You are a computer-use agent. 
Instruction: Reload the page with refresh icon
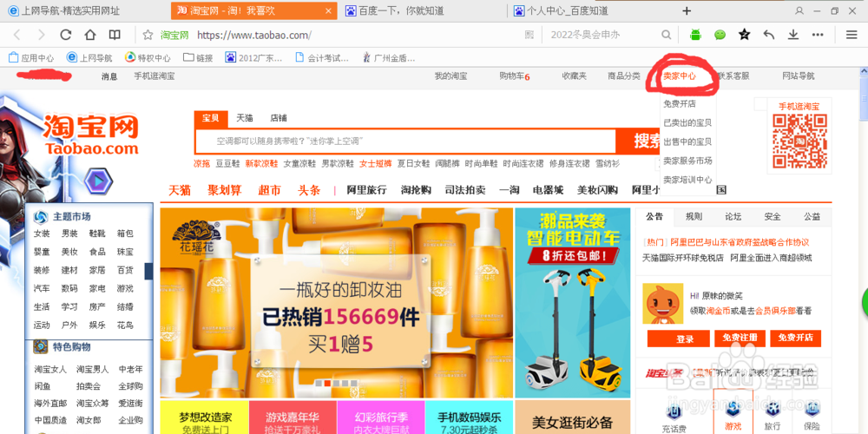point(66,35)
